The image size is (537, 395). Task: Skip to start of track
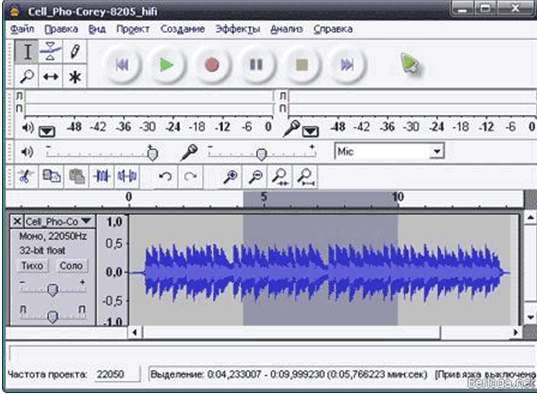click(122, 65)
